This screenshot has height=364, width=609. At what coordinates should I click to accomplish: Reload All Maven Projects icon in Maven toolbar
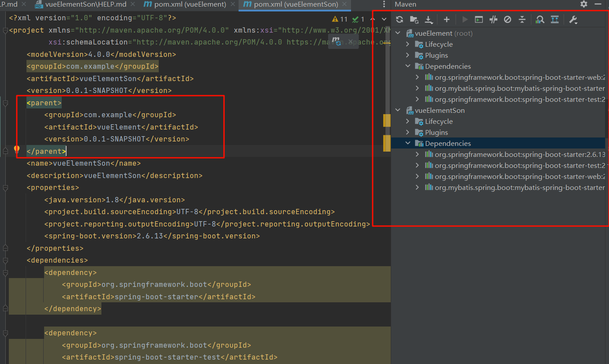[x=400, y=19]
